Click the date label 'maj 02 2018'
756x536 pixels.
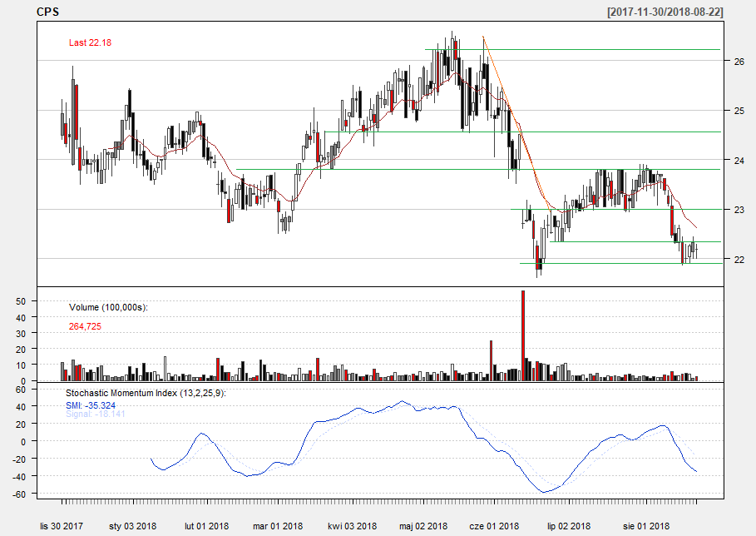(423, 526)
